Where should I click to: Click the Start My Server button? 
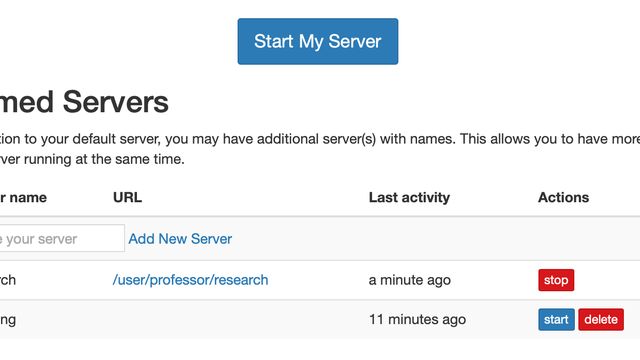(318, 41)
